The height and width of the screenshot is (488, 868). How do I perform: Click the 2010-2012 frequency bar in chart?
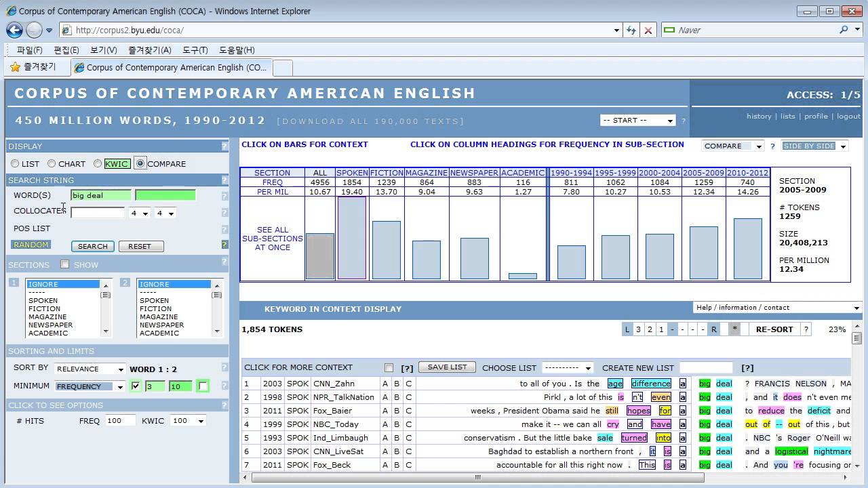point(747,249)
